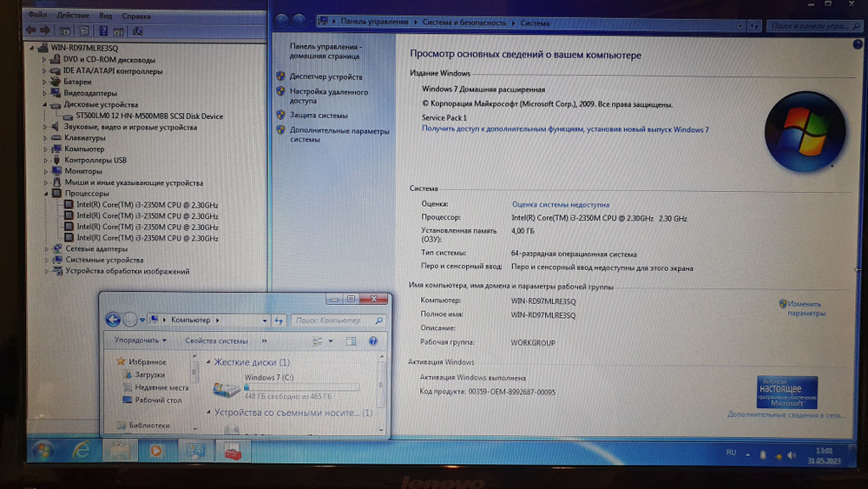Screen dimensions: 868x489
Task: Select the Сетевые адаптеры category
Action: [x=96, y=249]
